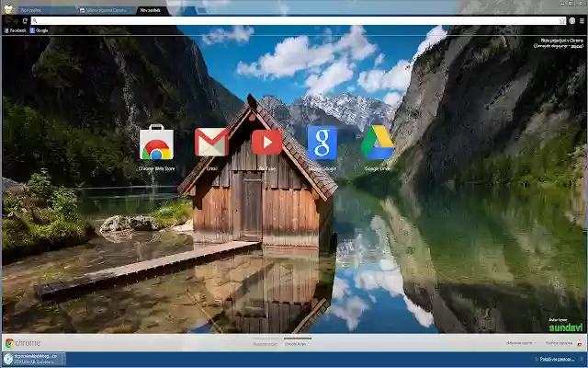
Task: Reload the current page
Action: pyautogui.click(x=25, y=21)
